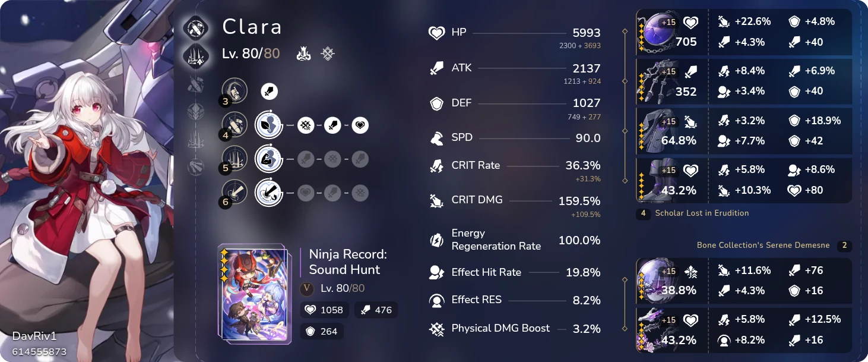Viewport: 868px width, 362px height.
Task: Open Bone Collection's Serene Demesne set link
Action: click(764, 245)
